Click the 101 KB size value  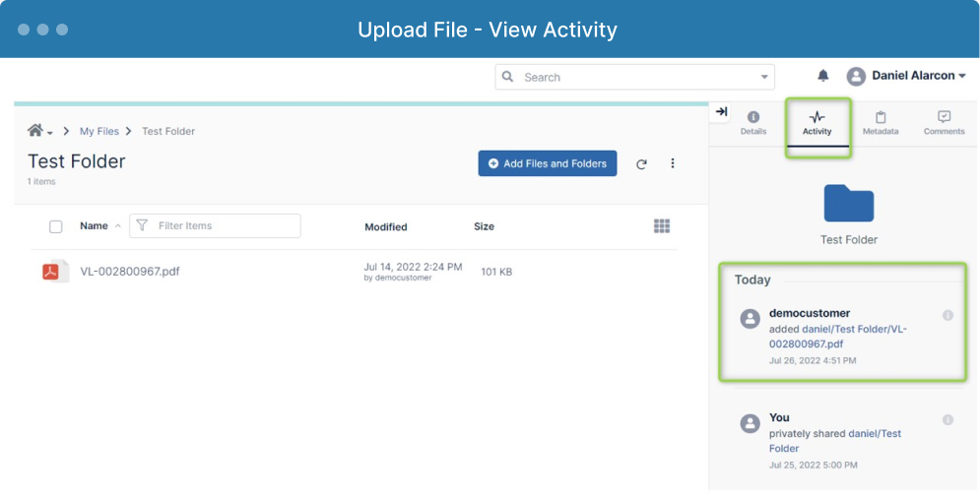tap(496, 272)
